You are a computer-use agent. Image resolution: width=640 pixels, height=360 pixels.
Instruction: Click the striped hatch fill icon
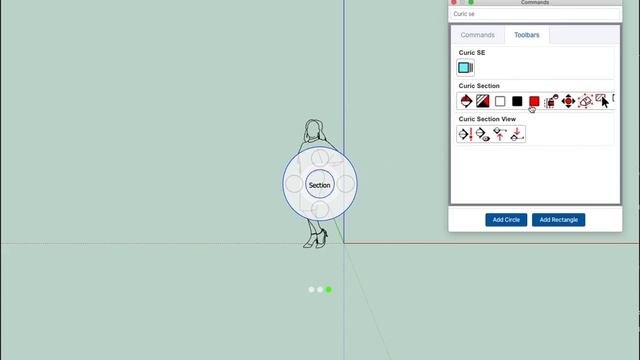(x=483, y=101)
